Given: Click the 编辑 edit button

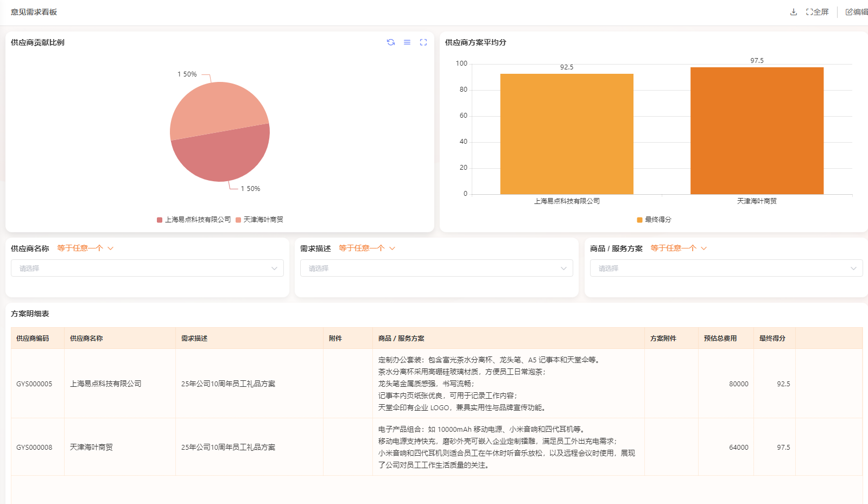Looking at the screenshot, I should pyautogui.click(x=856, y=12).
